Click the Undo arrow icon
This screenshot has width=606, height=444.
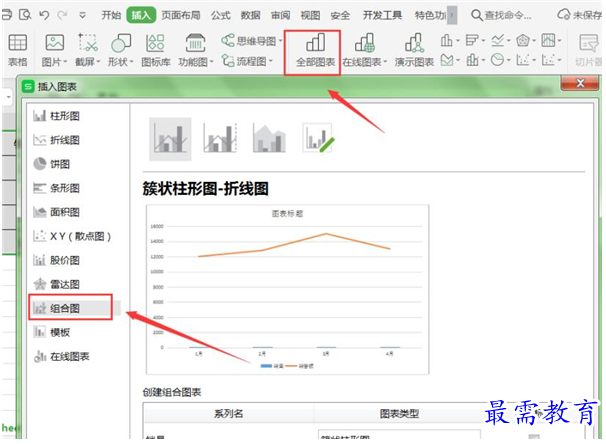point(44,15)
